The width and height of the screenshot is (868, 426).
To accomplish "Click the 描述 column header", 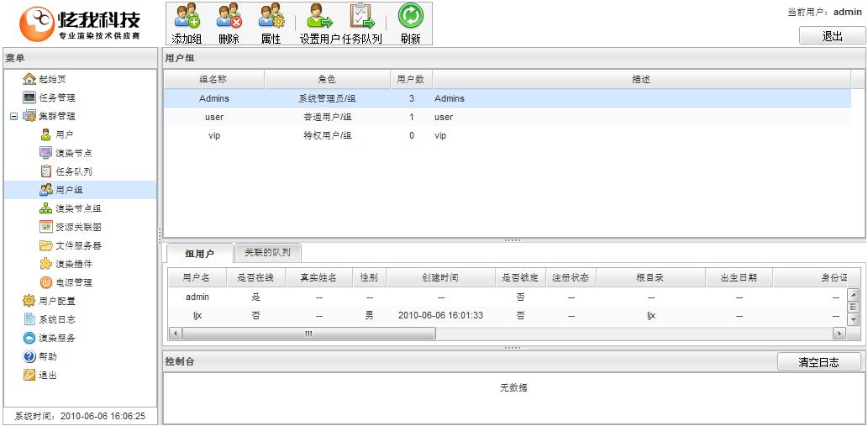I will click(x=641, y=79).
